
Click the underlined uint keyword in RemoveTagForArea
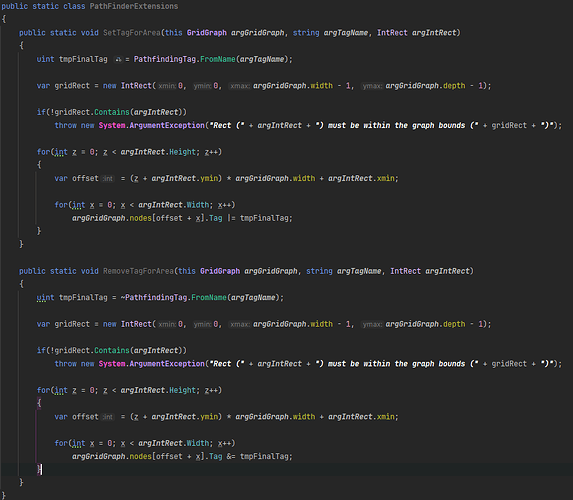pos(45,298)
